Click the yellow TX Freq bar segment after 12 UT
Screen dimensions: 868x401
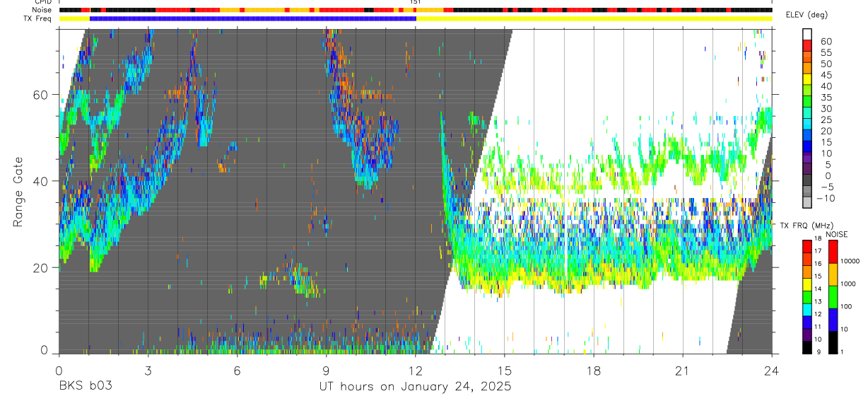[x=594, y=18]
